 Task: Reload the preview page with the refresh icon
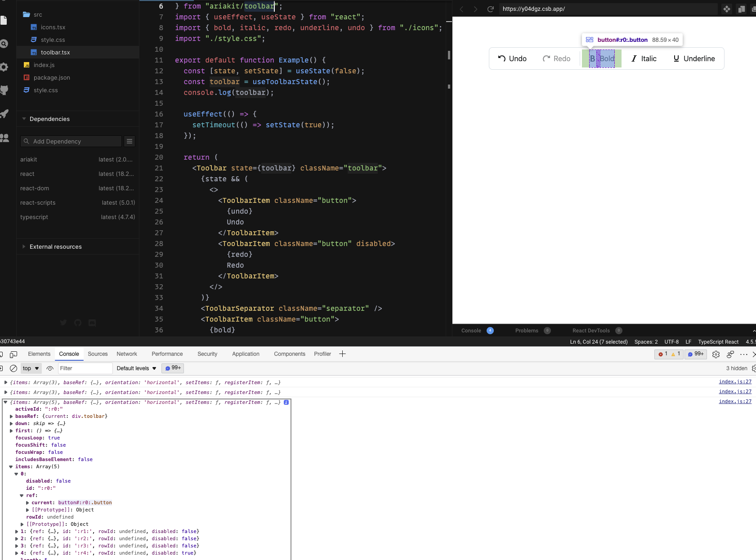click(x=490, y=9)
